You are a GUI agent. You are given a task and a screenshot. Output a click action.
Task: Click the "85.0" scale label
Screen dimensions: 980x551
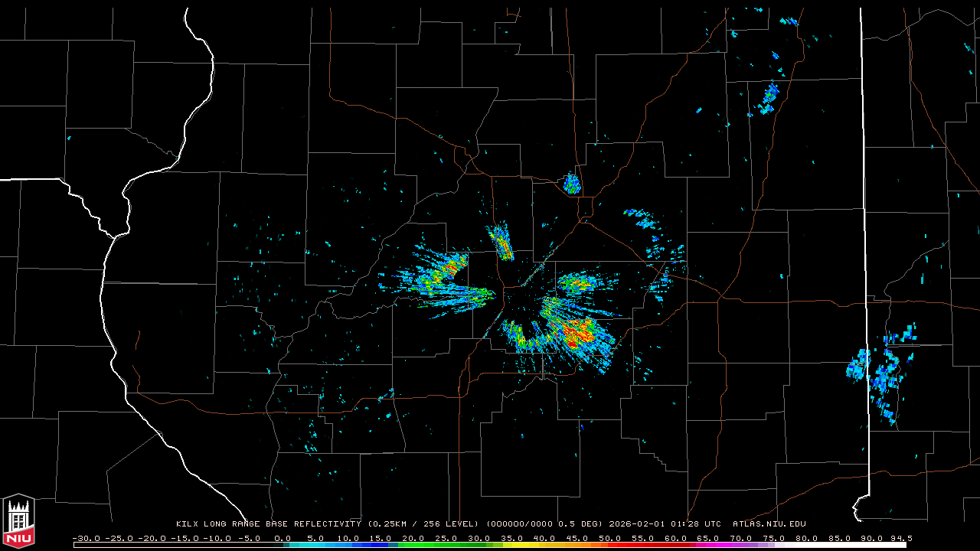tap(840, 538)
